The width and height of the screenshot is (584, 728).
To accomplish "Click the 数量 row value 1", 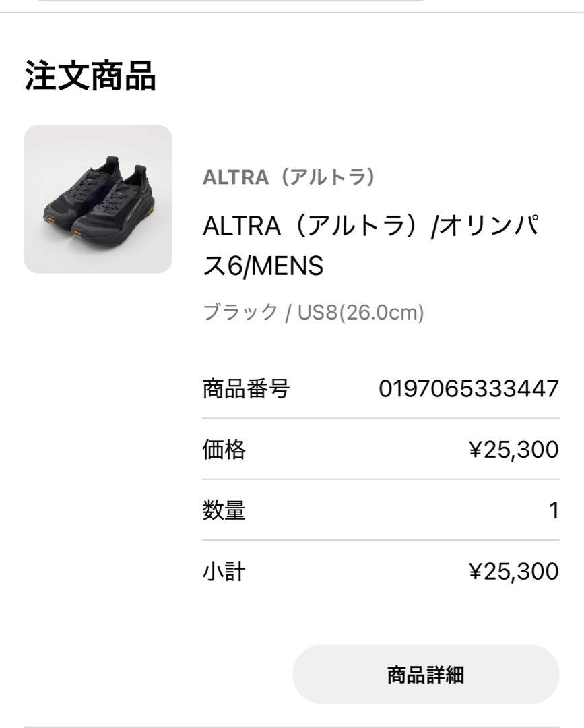I will click(554, 510).
